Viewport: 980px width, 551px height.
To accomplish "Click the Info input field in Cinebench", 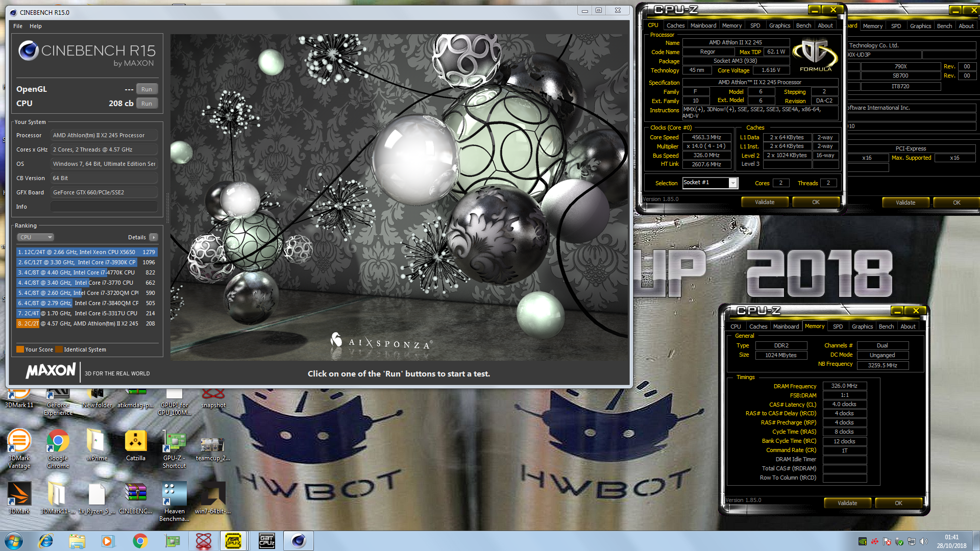I will tap(104, 207).
